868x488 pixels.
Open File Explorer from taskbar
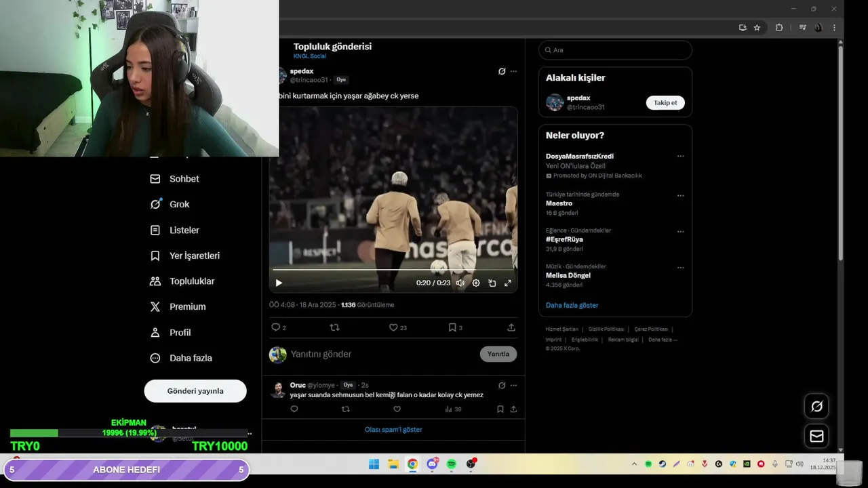[393, 464]
